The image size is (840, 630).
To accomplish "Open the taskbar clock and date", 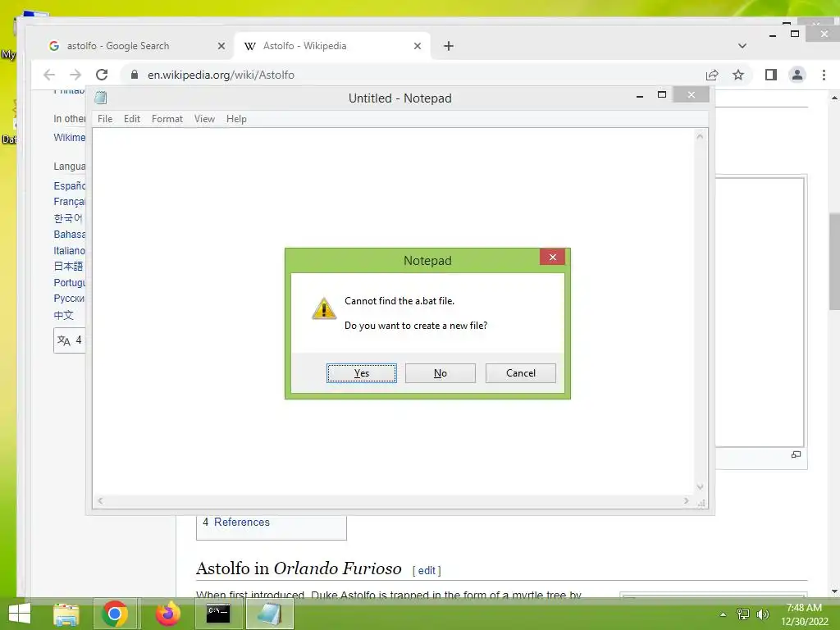I will [804, 614].
